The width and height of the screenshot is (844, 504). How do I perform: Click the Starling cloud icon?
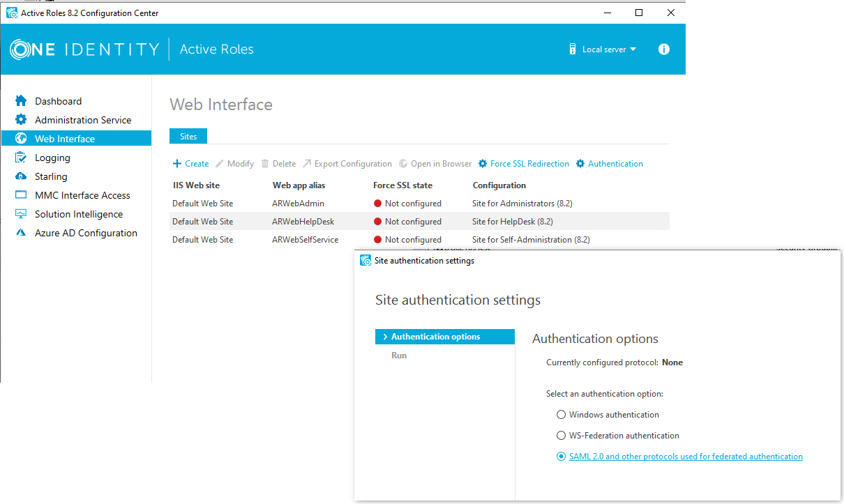21,176
